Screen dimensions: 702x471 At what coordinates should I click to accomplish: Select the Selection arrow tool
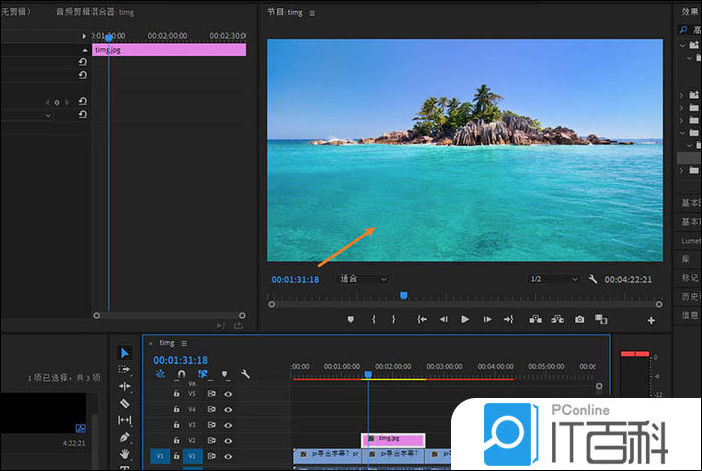click(125, 352)
